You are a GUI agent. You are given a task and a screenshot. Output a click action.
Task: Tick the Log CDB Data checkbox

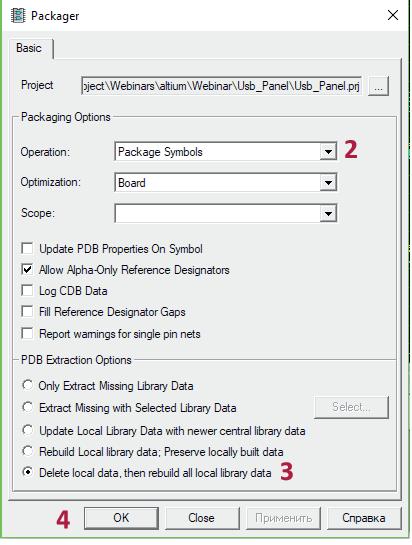coord(27,290)
